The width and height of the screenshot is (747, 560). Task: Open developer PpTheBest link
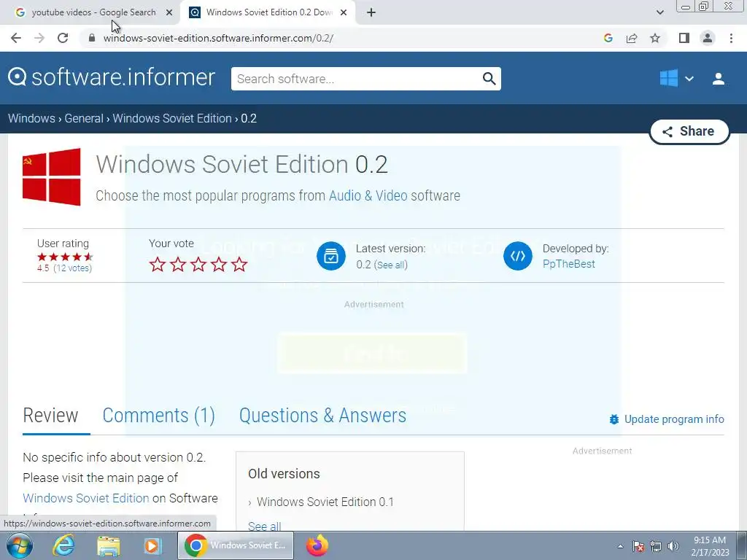(x=568, y=264)
